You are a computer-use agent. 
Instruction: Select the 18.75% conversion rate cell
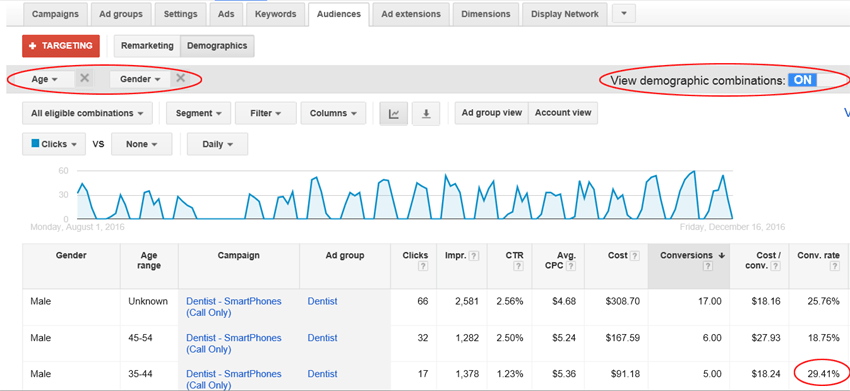pyautogui.click(x=823, y=337)
